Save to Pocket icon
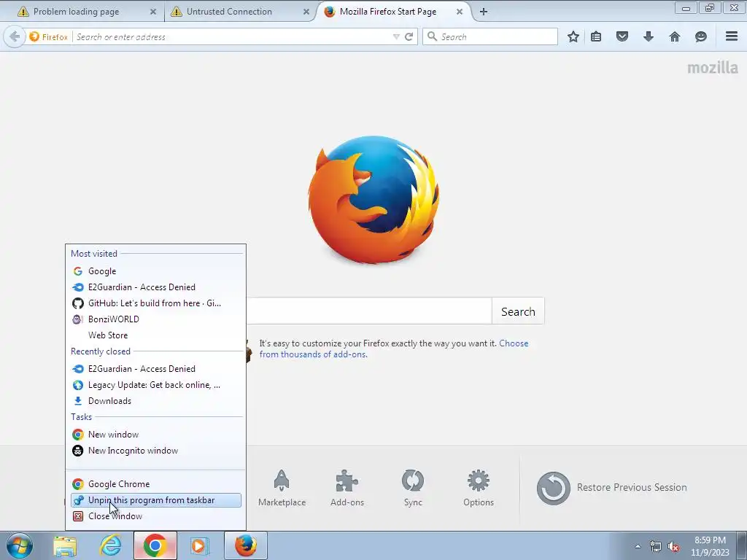 click(x=622, y=36)
